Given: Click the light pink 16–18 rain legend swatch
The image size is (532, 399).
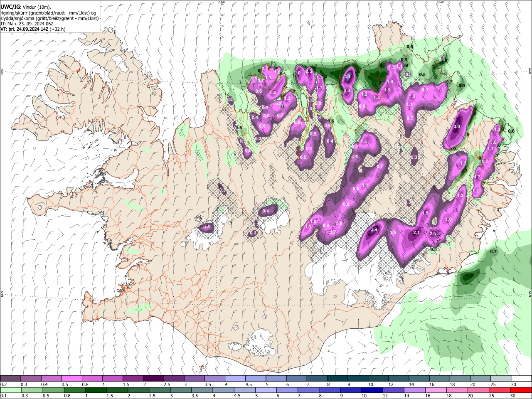Looking at the screenshot, I should click(436, 390).
